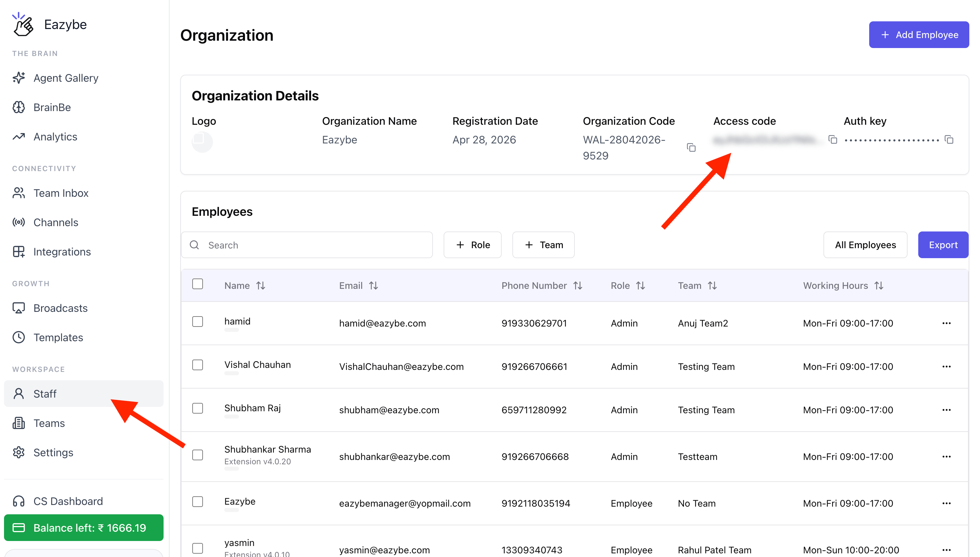Screen dimensions: 980x557
Task: Tick the checkbox for hamid
Action: pyautogui.click(x=198, y=322)
